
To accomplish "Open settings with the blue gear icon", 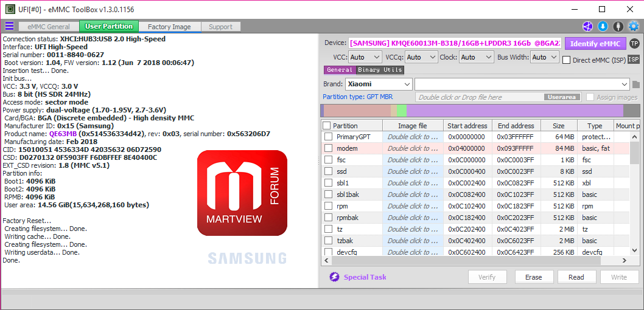I will pos(634,27).
